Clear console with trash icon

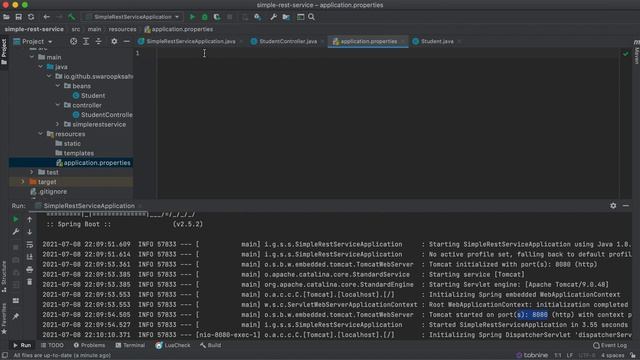click(29, 282)
